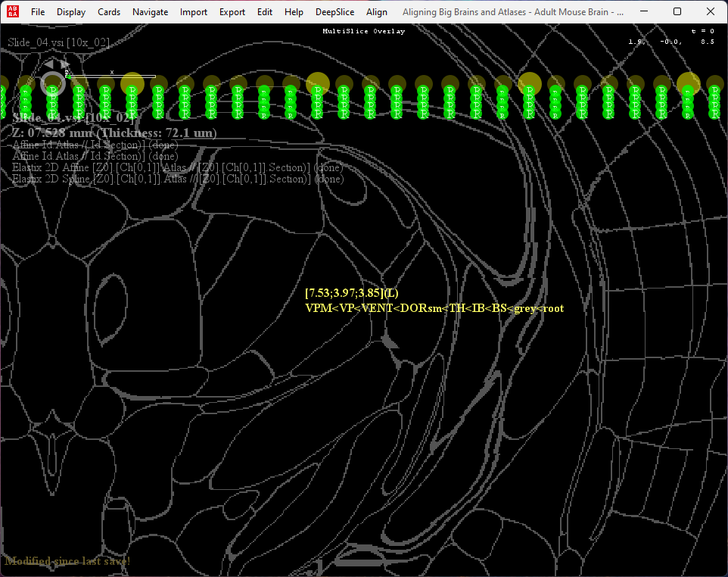Toggle a yellow slice position circle on the far left
Viewport: 728px width, 577px height.
[3, 80]
